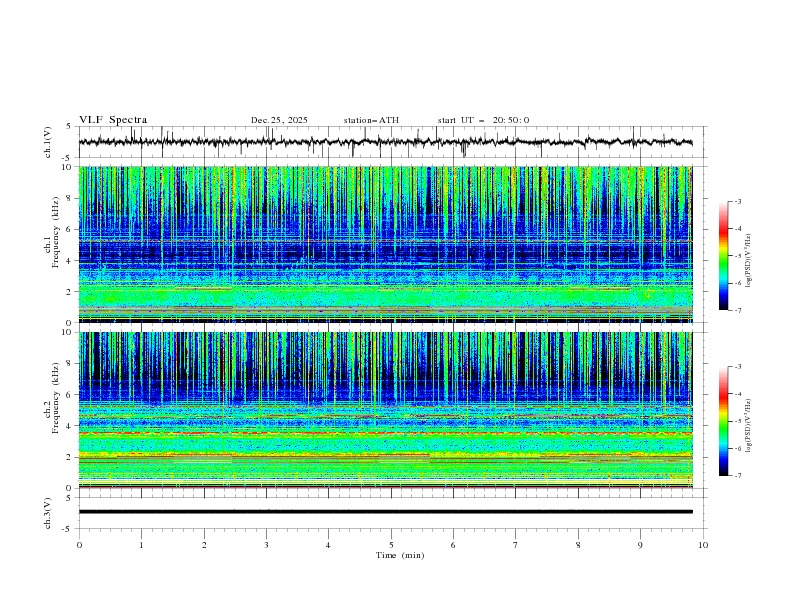Viewport: 792px width, 612px height.
Task: Click the ch.1 voltage waveform trace
Action: (x=385, y=142)
